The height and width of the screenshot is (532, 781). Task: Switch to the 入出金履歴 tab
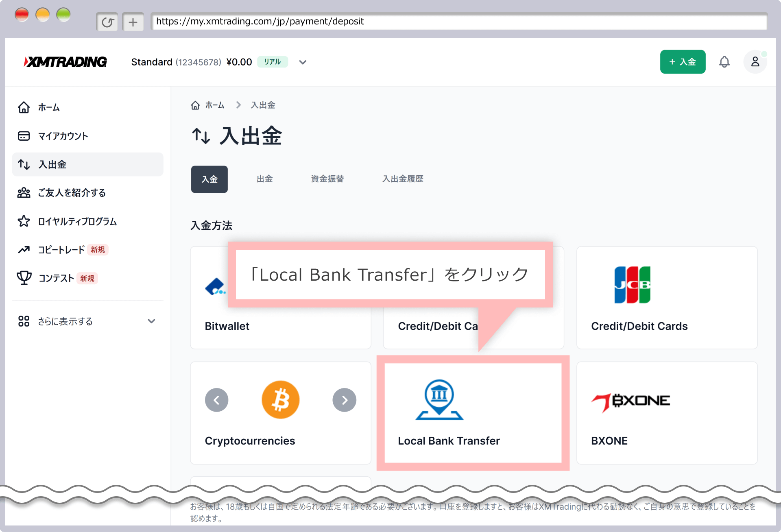pos(403,179)
